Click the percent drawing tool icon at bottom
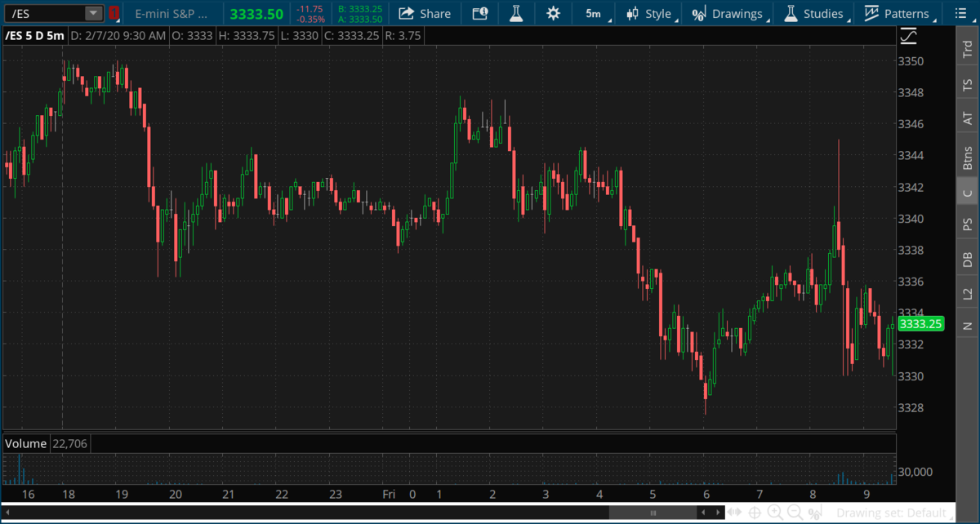Screen dimensions: 980x524 click(x=813, y=513)
